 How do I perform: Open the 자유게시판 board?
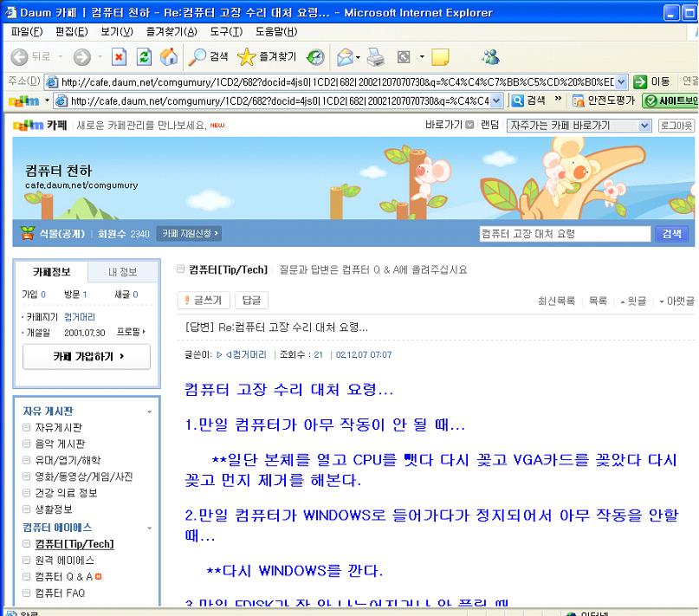(x=58, y=427)
